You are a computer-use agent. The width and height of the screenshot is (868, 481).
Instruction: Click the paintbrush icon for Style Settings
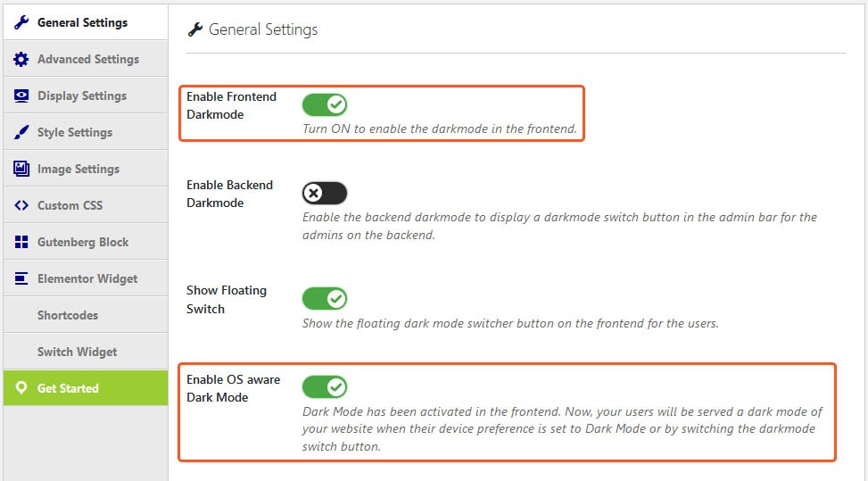(x=21, y=132)
